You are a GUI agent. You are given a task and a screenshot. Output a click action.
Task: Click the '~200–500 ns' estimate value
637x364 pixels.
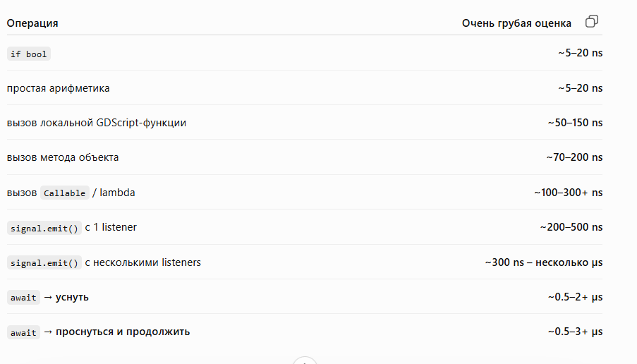click(571, 227)
